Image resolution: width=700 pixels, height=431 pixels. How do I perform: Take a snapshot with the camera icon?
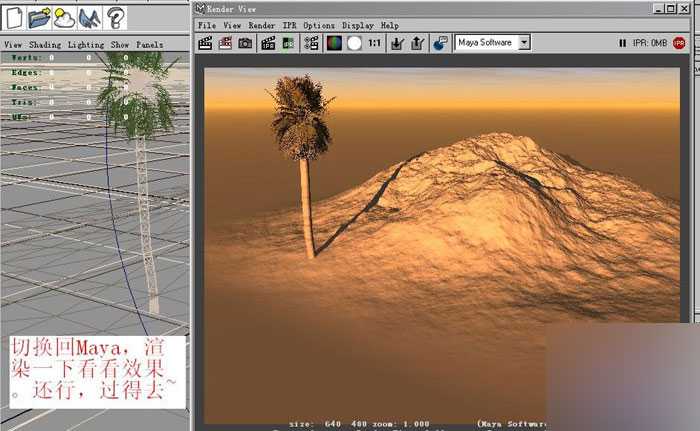245,43
